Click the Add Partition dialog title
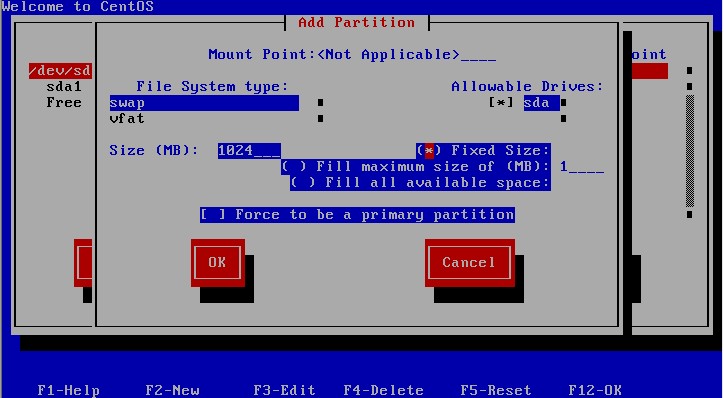724x398 pixels. tap(356, 22)
